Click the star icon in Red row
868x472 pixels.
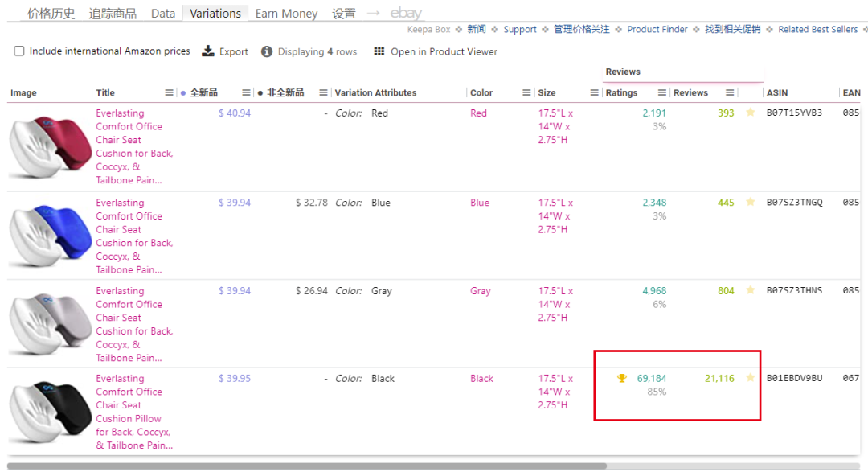(x=750, y=113)
